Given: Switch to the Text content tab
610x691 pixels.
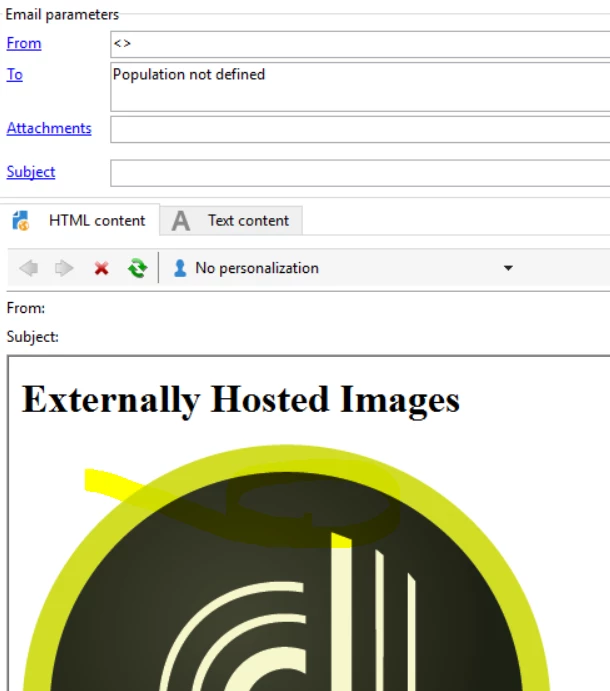Looking at the screenshot, I should (231, 220).
